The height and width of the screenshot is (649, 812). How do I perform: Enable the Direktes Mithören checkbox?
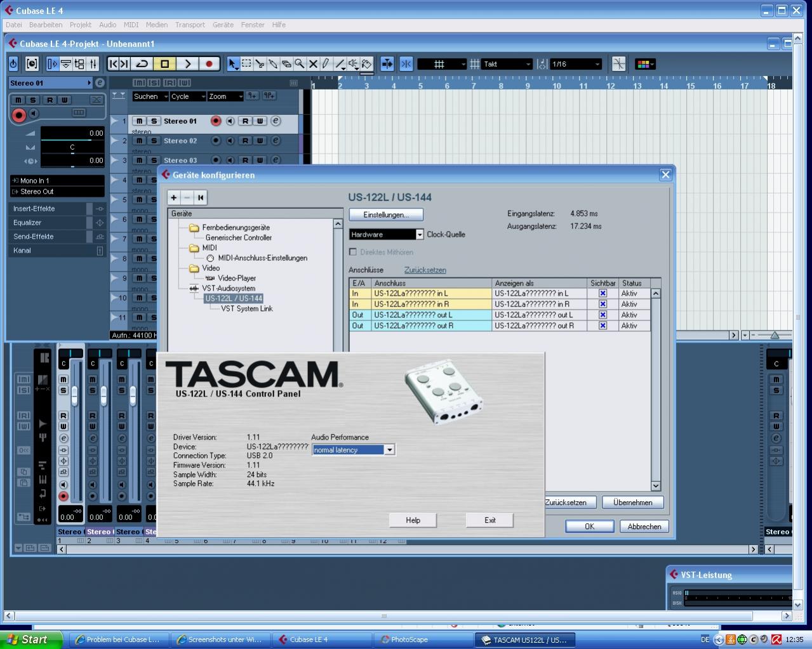353,252
